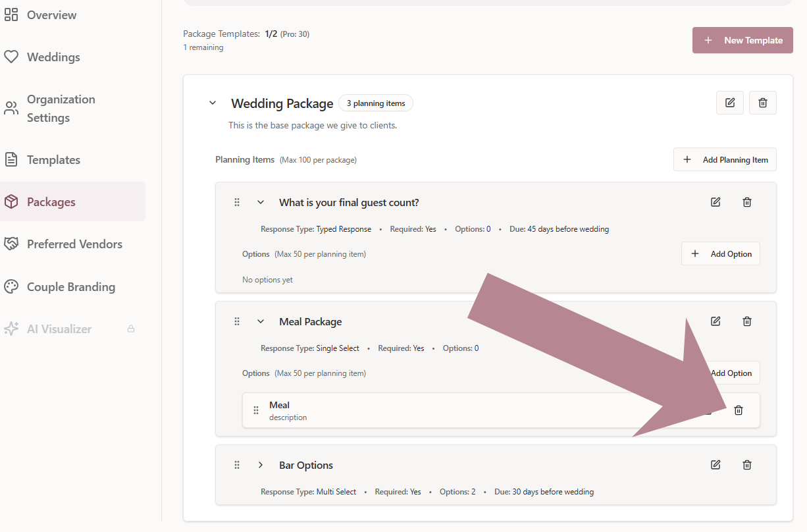This screenshot has width=807, height=532.
Task: Click the New Template button
Action: click(742, 40)
